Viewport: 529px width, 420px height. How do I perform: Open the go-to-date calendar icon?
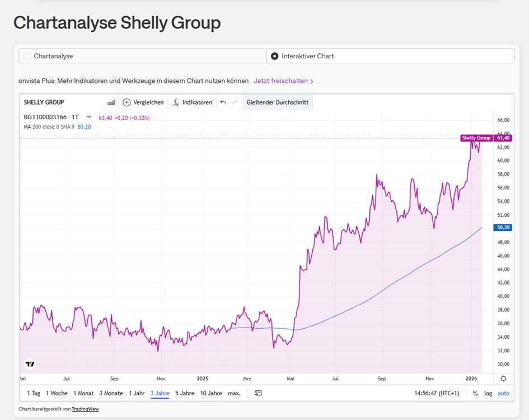pos(258,393)
